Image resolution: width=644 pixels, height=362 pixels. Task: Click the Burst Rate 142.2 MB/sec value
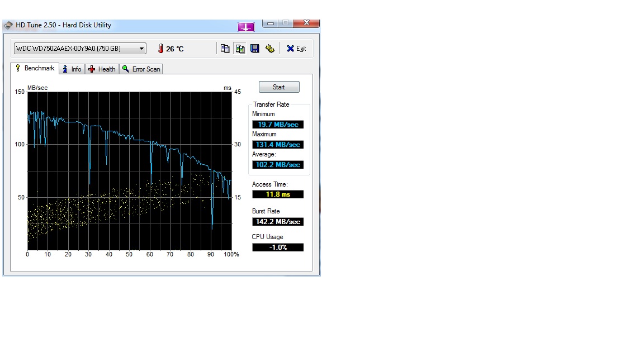(278, 222)
